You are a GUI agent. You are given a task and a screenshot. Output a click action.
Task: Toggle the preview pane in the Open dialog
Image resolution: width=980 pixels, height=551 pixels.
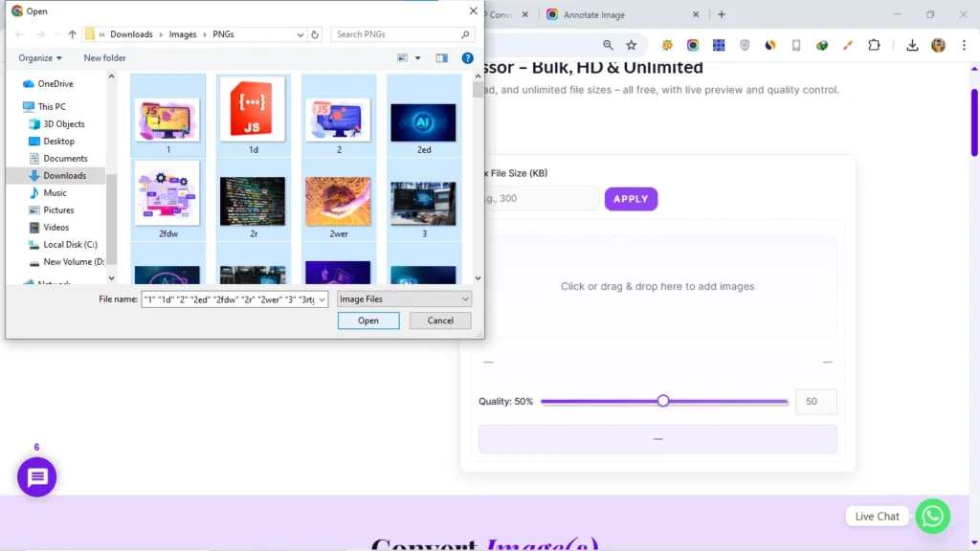tap(441, 57)
